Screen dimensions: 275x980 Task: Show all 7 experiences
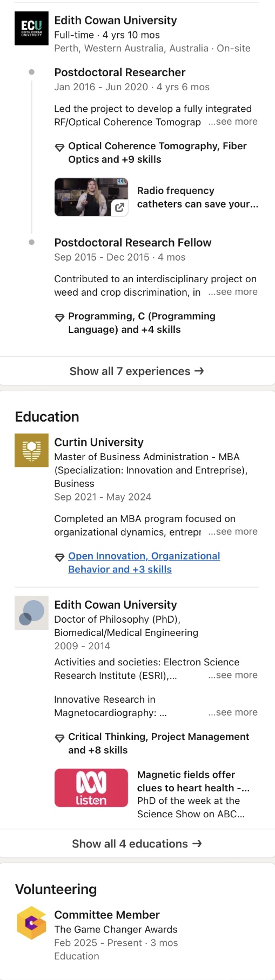pyautogui.click(x=137, y=371)
